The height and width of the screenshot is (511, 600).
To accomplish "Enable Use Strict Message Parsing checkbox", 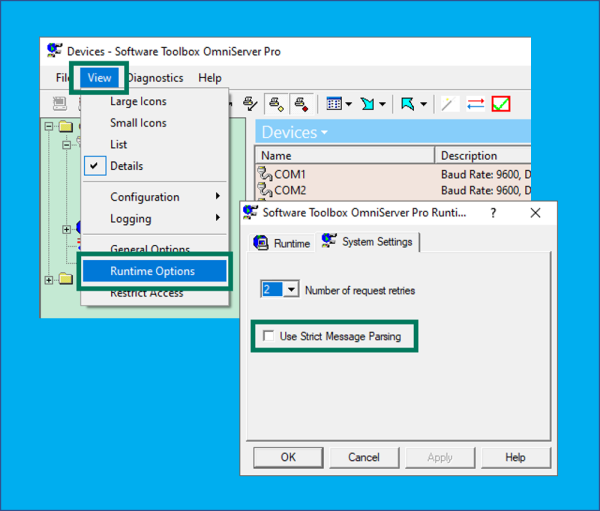I will pos(268,337).
